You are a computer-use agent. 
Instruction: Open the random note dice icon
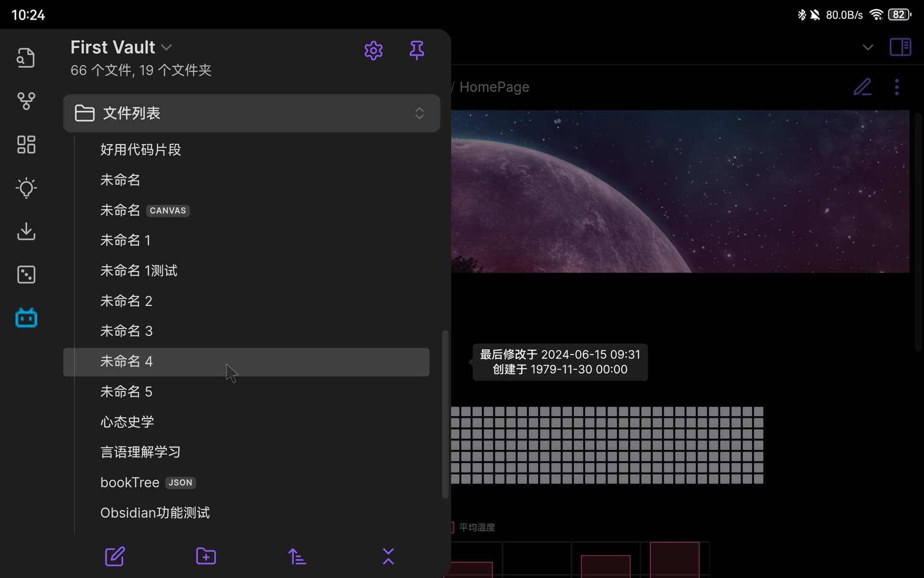[x=26, y=275]
